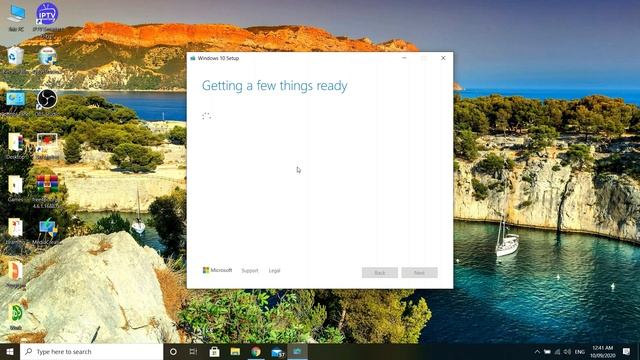Screen dimensions: 640x360
Task: Open Mail app from taskbar
Action: 277,352
